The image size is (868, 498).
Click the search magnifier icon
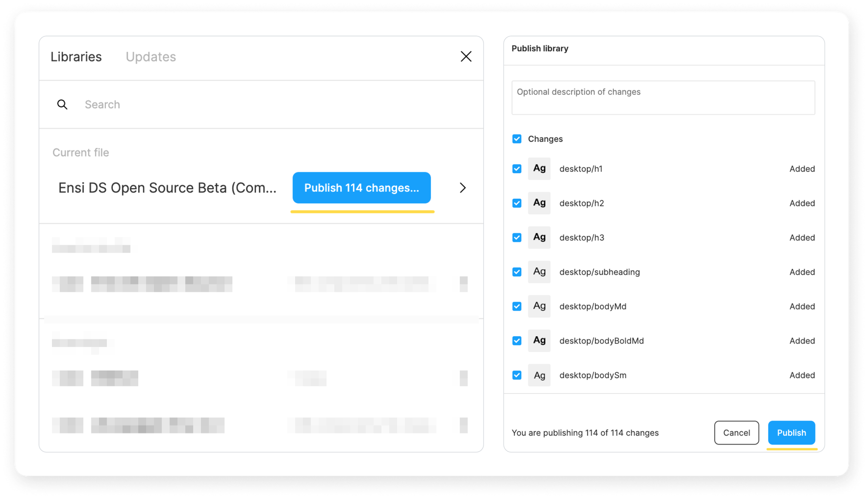click(x=62, y=104)
